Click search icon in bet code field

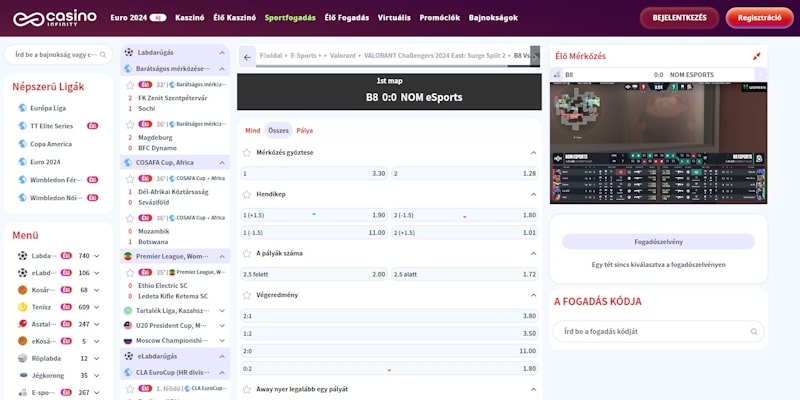754,332
